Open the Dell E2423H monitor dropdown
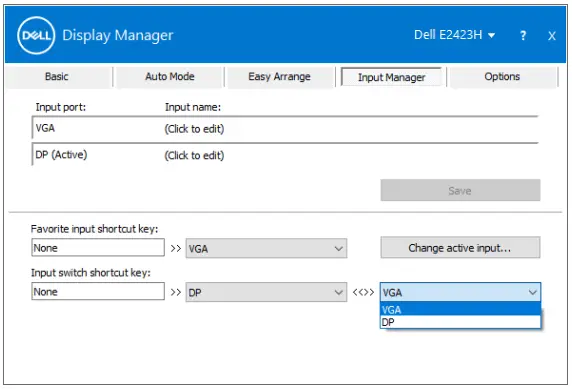 455,35
